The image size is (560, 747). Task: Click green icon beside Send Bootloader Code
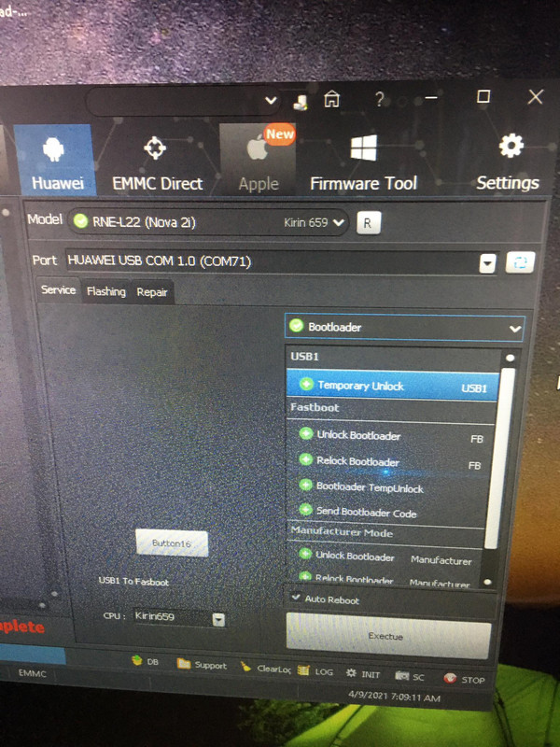(x=306, y=510)
